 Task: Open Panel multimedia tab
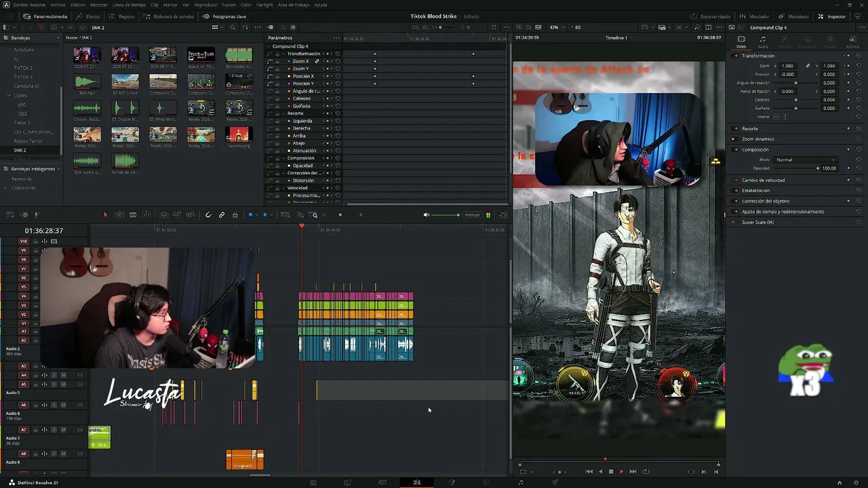point(45,16)
